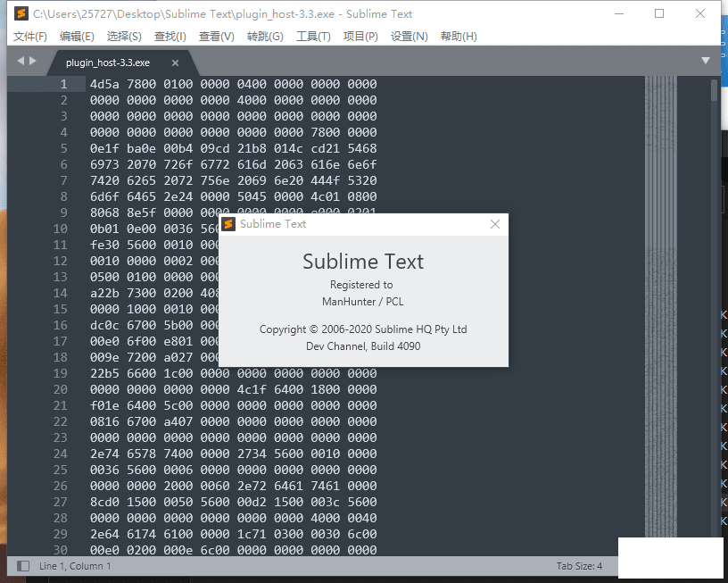Click the Copyright 2006-2020 Sublime HQ line
728x583 pixels.
click(x=363, y=329)
